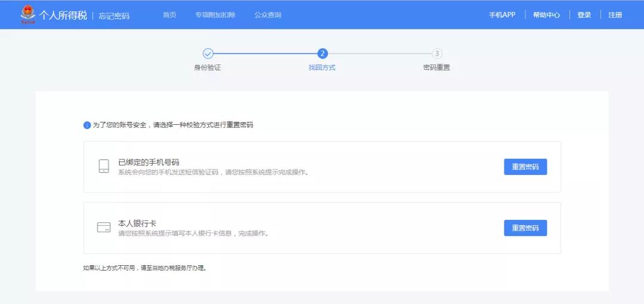Viewport: 644px width, 304px height.
Task: Click the 密码重置 step label
Action: [x=436, y=67]
